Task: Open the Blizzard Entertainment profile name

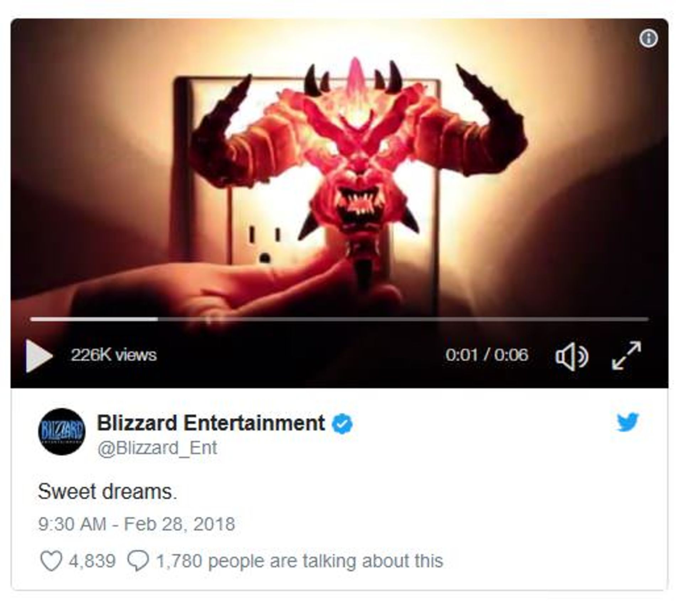Action: point(211,423)
